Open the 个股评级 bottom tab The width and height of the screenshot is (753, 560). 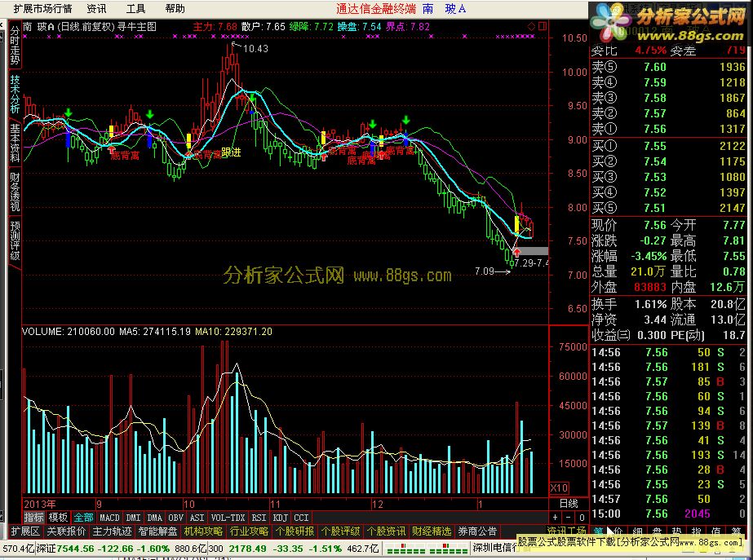[340, 531]
